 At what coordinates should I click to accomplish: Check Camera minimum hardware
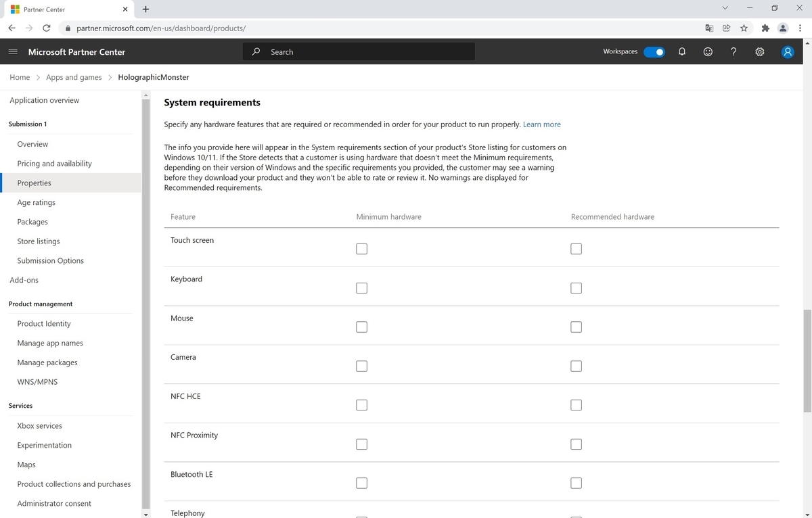tap(361, 366)
